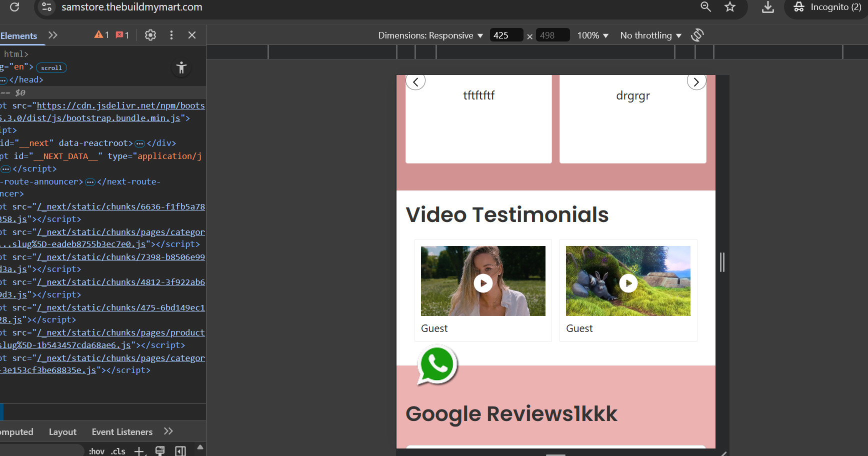868x456 pixels.
Task: Expand the next-route-announcer ellipsis
Action: click(x=90, y=182)
